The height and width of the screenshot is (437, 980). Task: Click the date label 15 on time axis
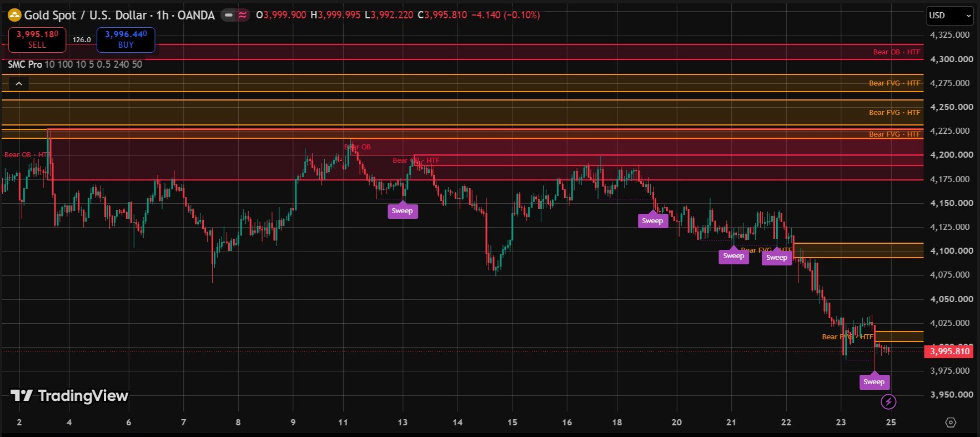pos(512,423)
